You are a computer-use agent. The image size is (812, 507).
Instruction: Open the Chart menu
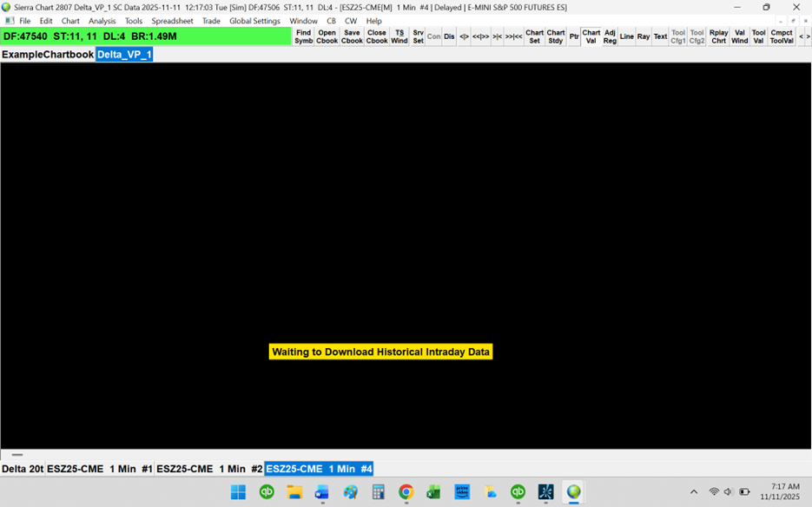(x=70, y=21)
